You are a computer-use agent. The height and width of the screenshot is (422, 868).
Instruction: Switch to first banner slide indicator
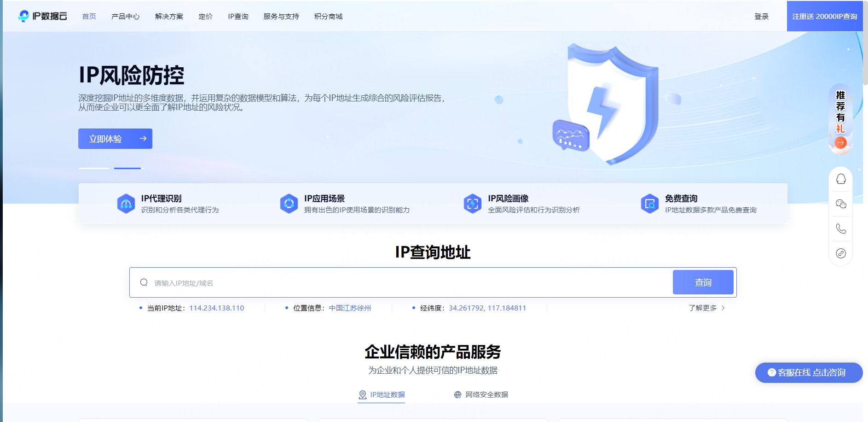(94, 168)
